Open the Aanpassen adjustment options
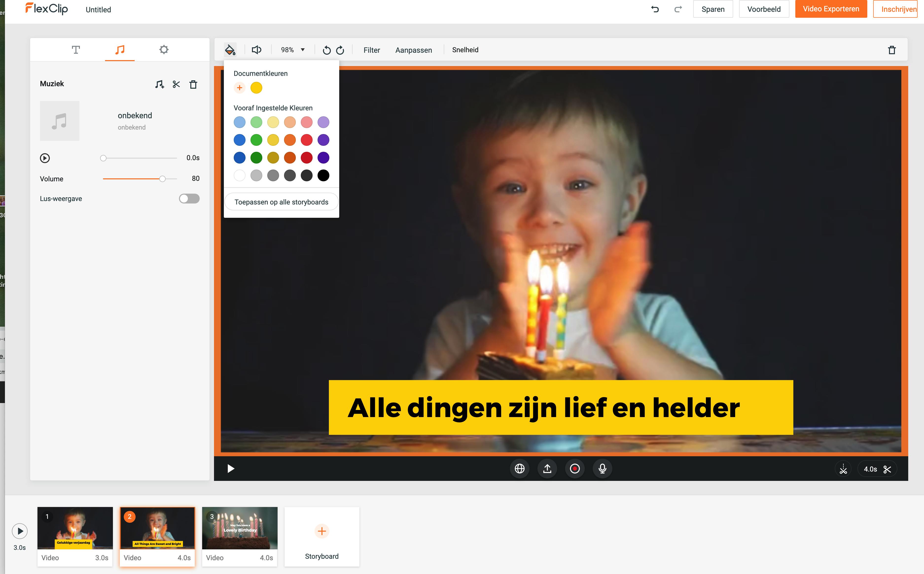The width and height of the screenshot is (924, 574). click(x=413, y=50)
